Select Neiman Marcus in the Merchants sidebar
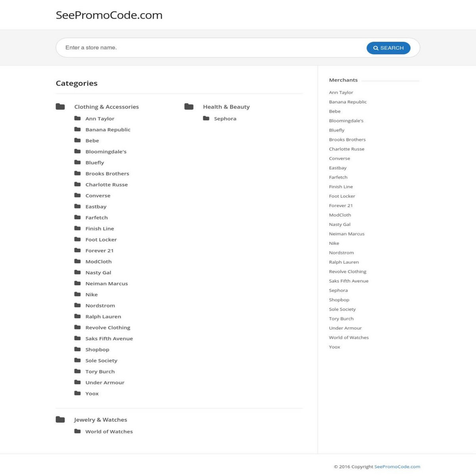Screen dimensions: 476x476 pyautogui.click(x=347, y=234)
